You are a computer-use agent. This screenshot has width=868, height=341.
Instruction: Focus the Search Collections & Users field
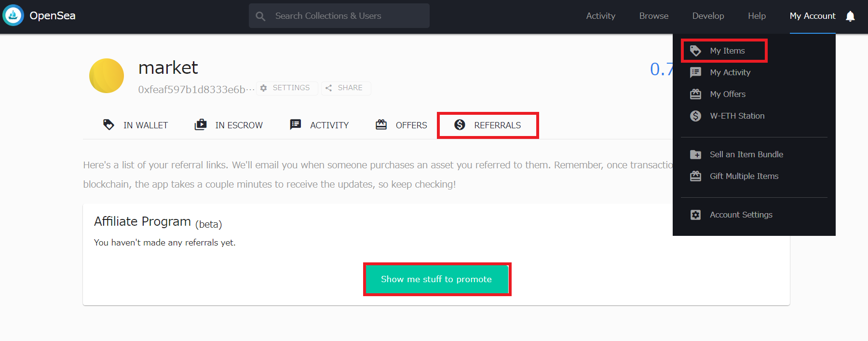(x=339, y=16)
